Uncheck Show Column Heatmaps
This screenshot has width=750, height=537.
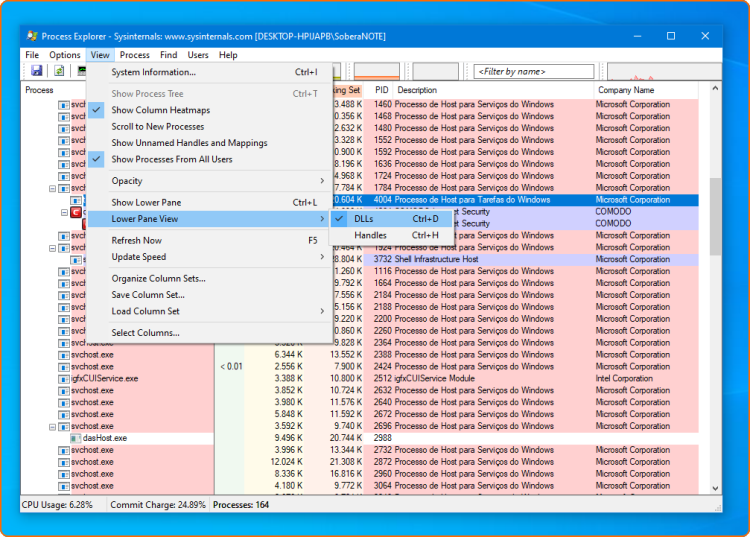pyautogui.click(x=210, y=110)
